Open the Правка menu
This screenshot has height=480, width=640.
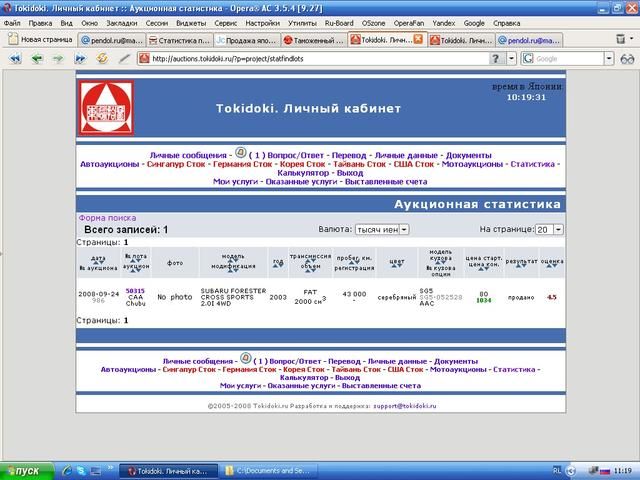(40, 23)
